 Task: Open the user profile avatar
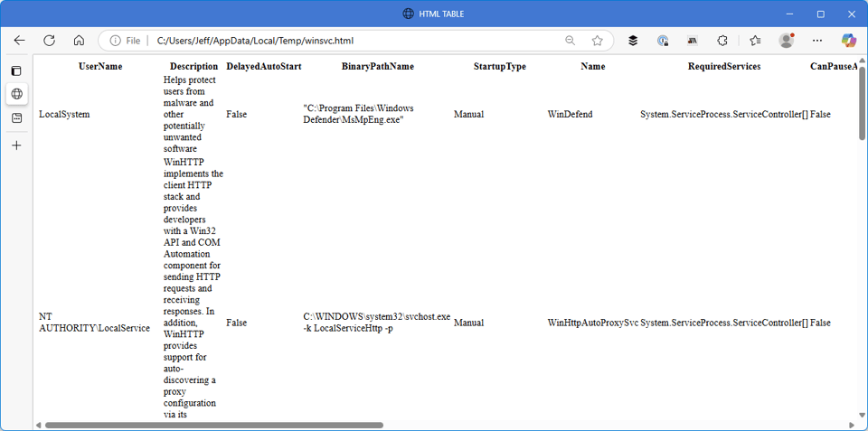coord(786,41)
